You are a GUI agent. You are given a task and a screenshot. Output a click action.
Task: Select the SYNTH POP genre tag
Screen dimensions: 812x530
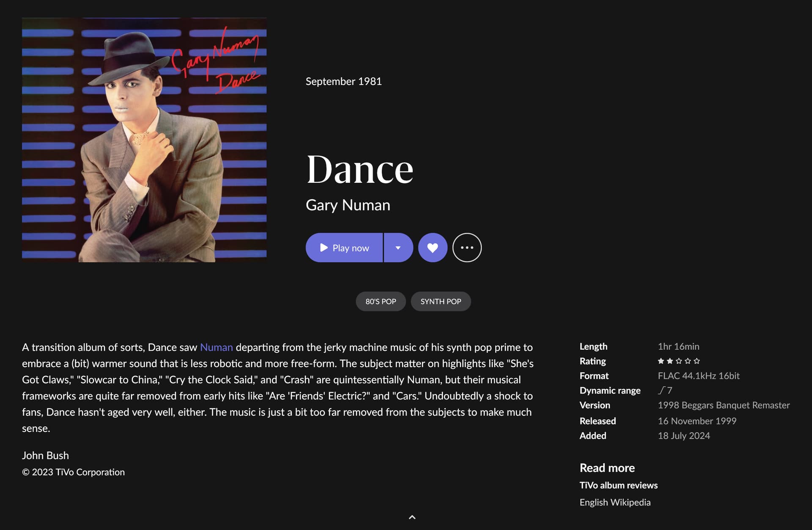[x=441, y=302]
